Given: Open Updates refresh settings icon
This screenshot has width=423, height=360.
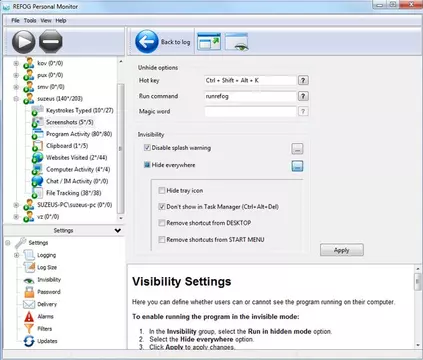Looking at the screenshot, I should click(x=29, y=341).
